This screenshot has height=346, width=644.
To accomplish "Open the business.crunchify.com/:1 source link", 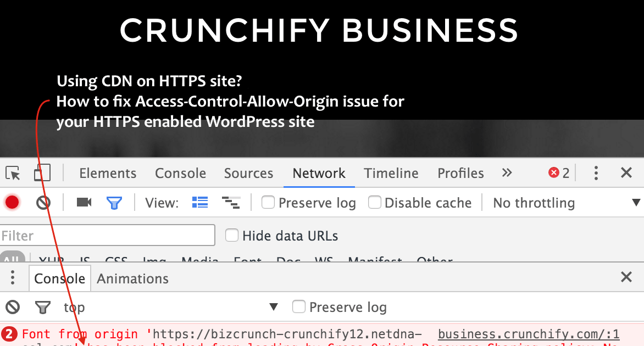I will 529,334.
